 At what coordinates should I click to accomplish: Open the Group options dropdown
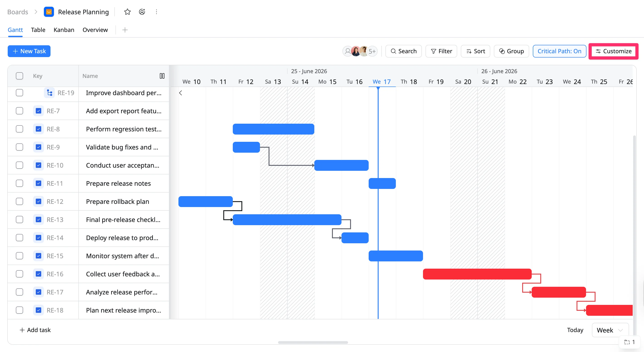click(x=511, y=51)
